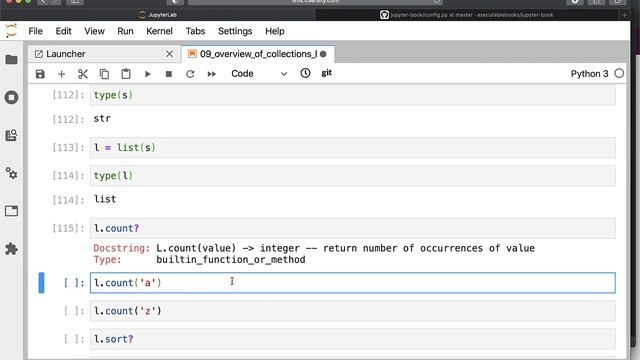Open the Edit menu
The height and width of the screenshot is (360, 640).
63,31
